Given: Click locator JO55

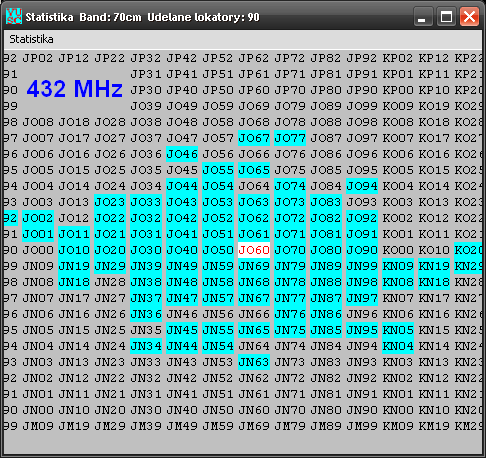Looking at the screenshot, I should click(x=218, y=170).
